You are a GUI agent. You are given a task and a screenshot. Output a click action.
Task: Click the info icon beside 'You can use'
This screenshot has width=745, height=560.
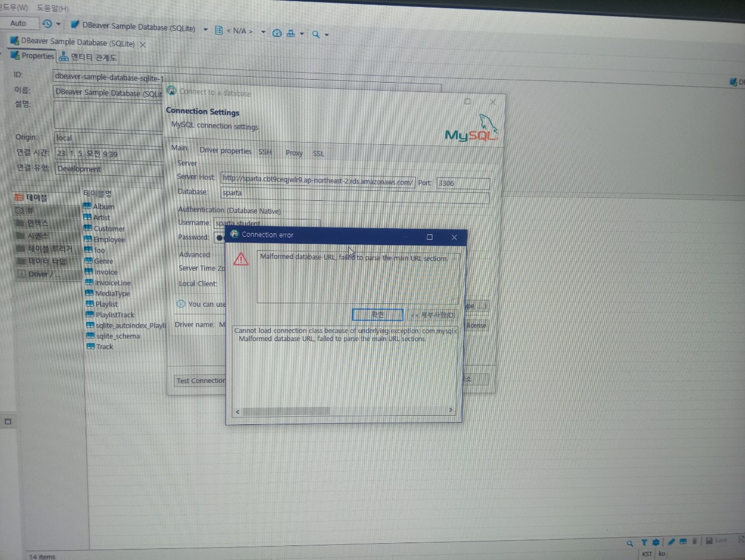(181, 304)
